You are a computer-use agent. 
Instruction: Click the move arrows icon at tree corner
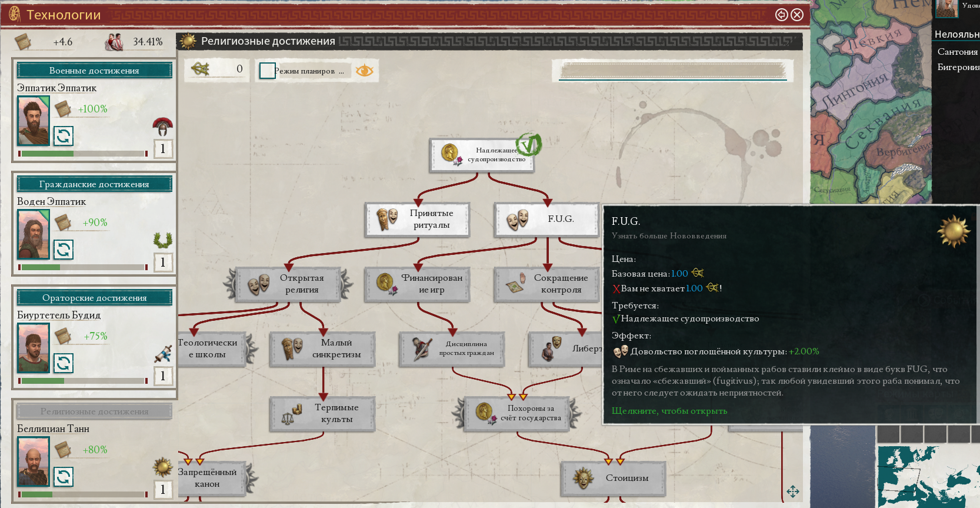coord(793,492)
